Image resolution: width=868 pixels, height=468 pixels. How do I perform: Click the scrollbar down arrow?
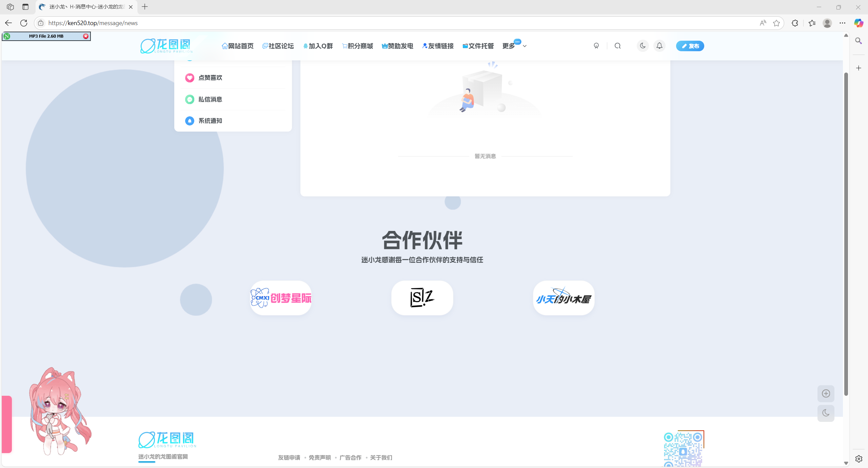point(846,463)
